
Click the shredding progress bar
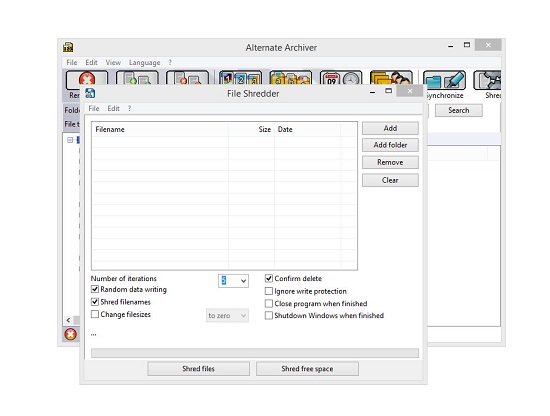255,353
